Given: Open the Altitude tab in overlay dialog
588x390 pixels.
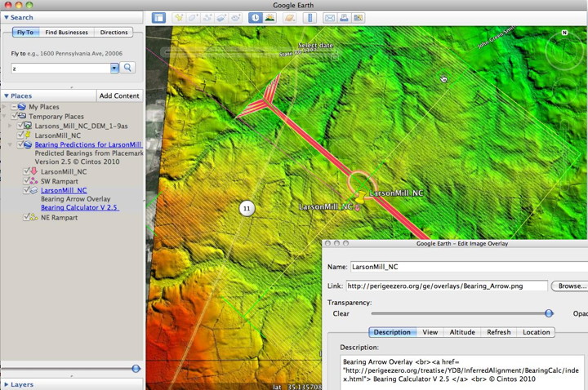Looking at the screenshot, I should point(461,332).
